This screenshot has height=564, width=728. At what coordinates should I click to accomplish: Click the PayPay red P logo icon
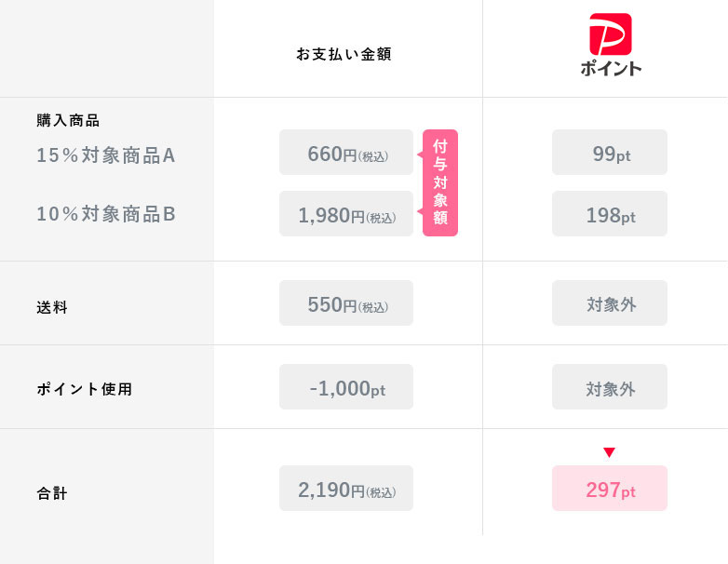pos(610,34)
